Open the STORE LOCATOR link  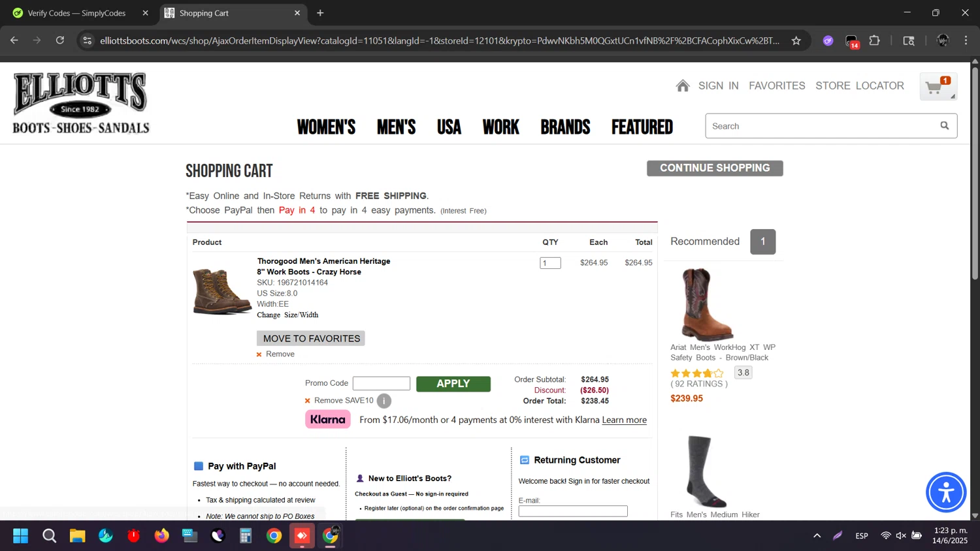[860, 86]
